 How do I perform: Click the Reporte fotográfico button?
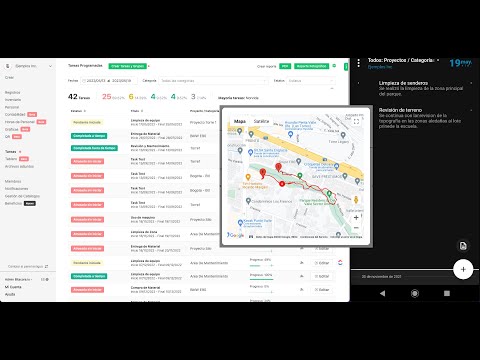[x=311, y=66]
